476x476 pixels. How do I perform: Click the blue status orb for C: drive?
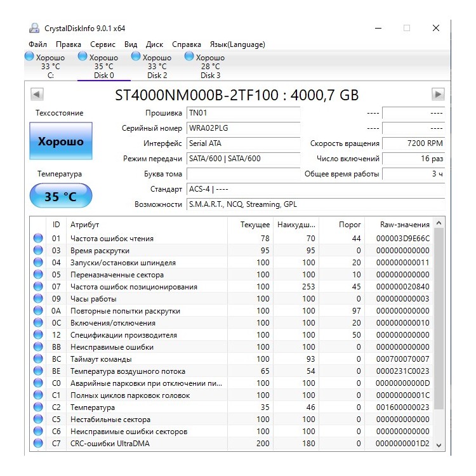coord(29,56)
